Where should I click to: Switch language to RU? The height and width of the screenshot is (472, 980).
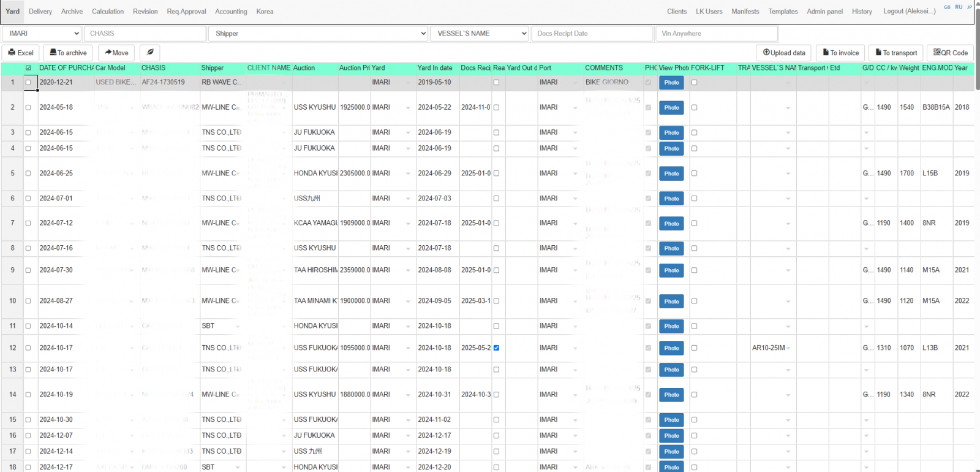click(959, 7)
